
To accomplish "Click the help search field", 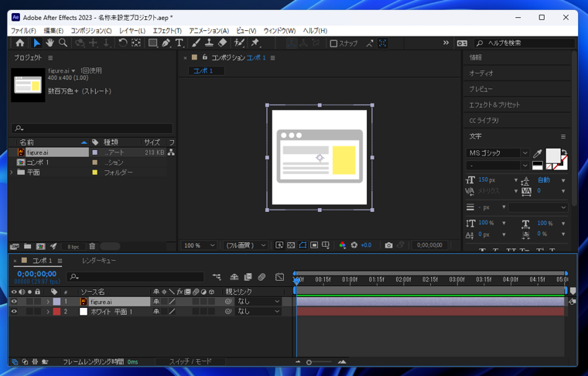I will pos(525,43).
